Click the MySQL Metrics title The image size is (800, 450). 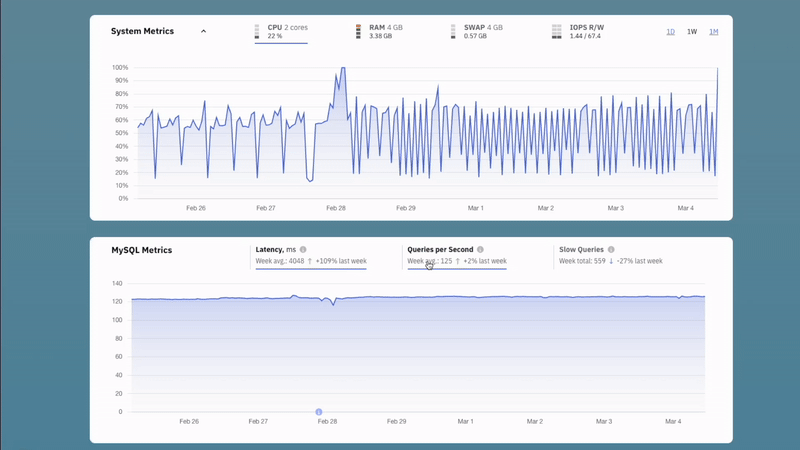click(x=141, y=250)
